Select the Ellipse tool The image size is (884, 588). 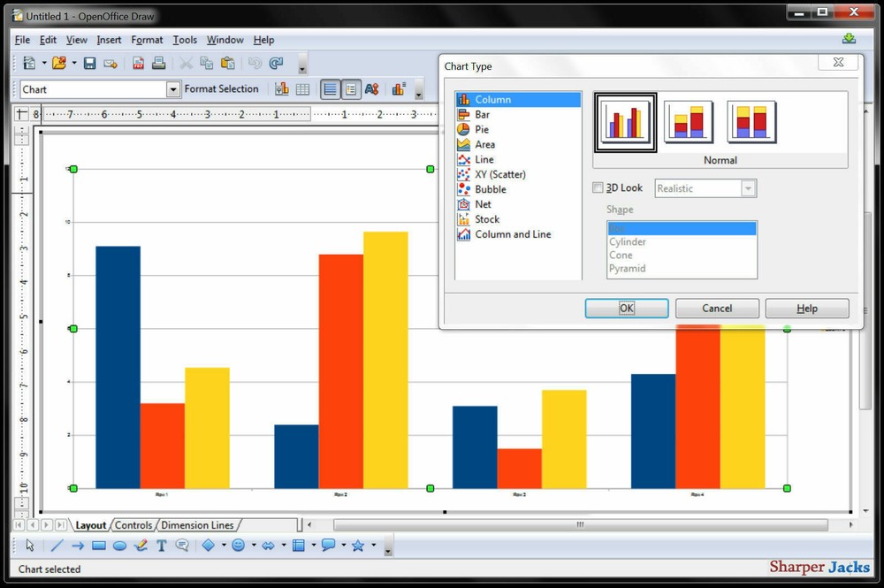click(120, 546)
